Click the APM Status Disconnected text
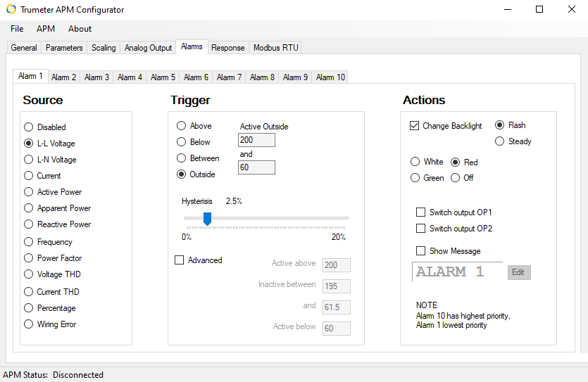 54,375
